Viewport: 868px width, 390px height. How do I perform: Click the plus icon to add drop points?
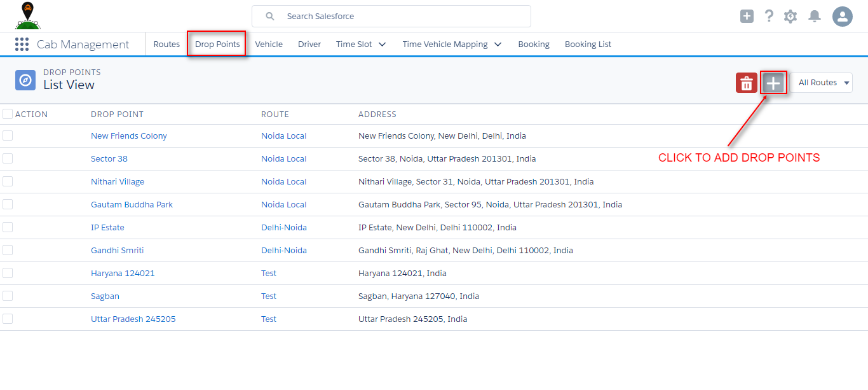tap(773, 83)
